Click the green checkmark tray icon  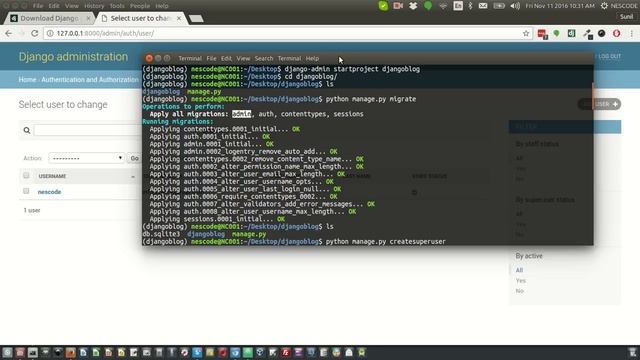coord(383,6)
